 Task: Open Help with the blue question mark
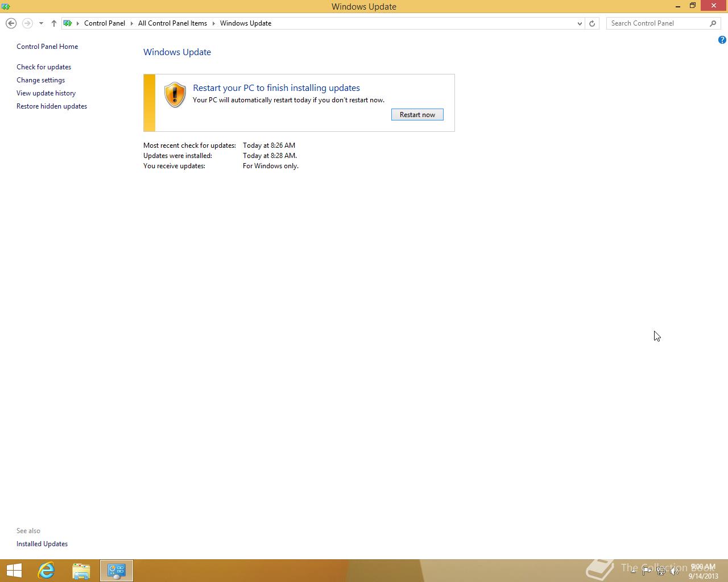click(722, 40)
